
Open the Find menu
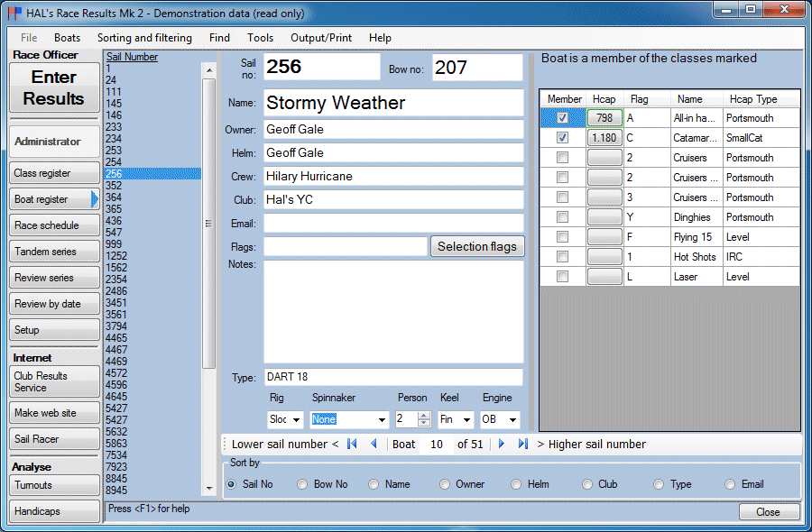(x=219, y=38)
